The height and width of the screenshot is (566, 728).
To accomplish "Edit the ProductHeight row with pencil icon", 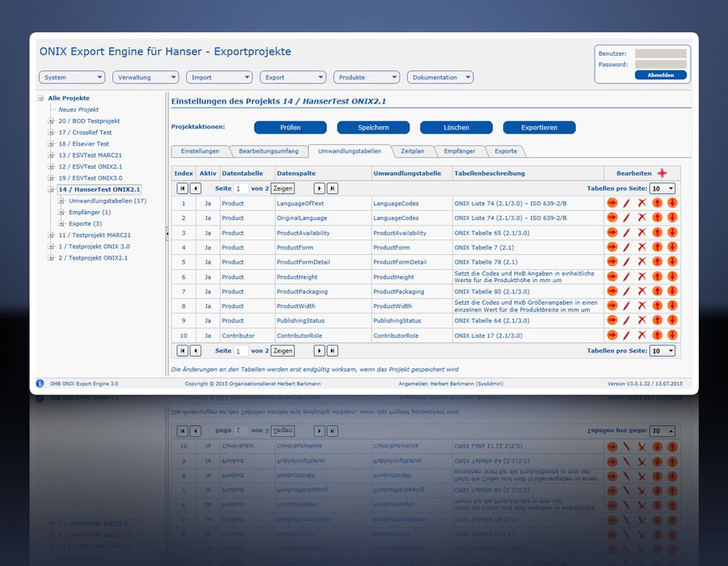I will (x=627, y=277).
